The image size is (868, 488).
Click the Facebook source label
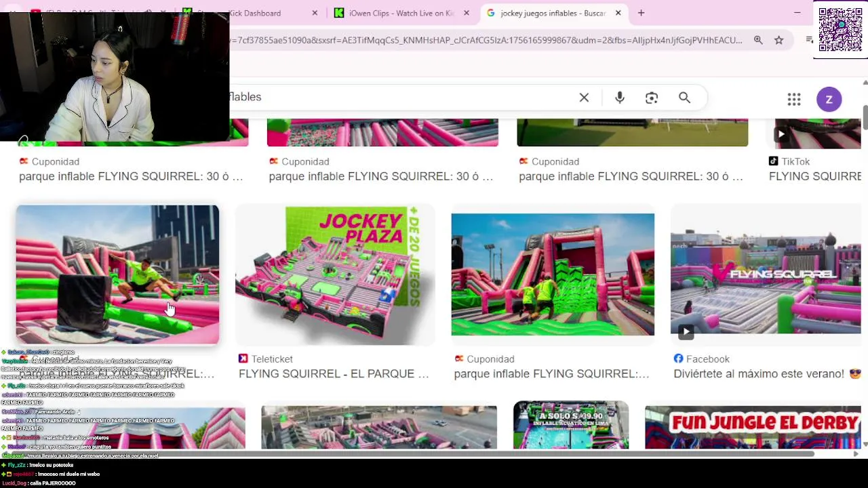(708, 359)
